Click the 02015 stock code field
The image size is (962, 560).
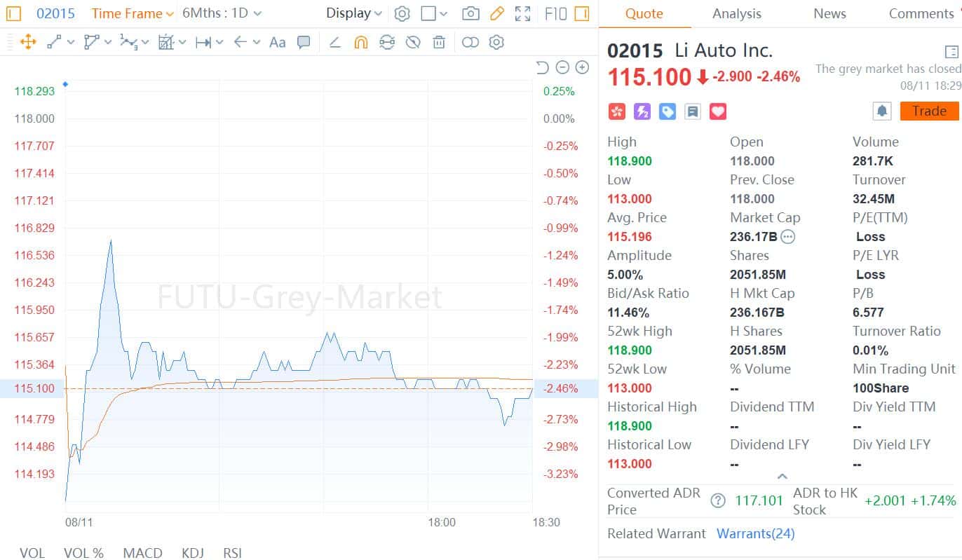[55, 13]
